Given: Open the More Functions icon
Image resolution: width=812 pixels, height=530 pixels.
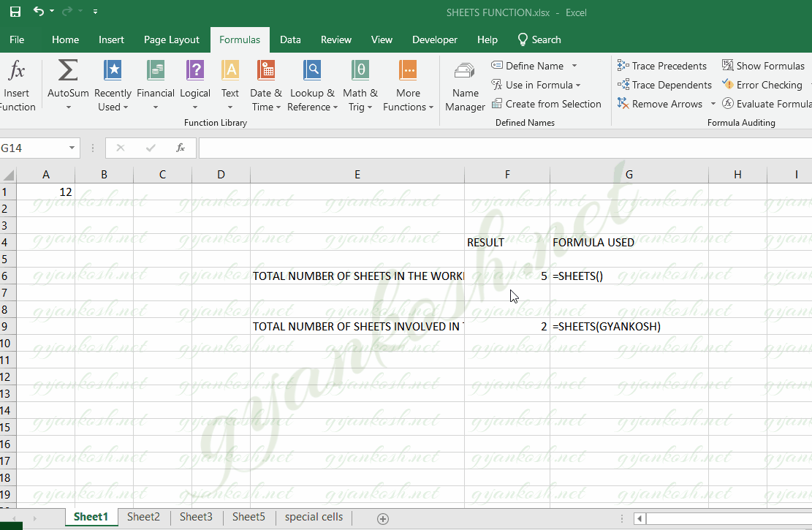Looking at the screenshot, I should pos(408,70).
